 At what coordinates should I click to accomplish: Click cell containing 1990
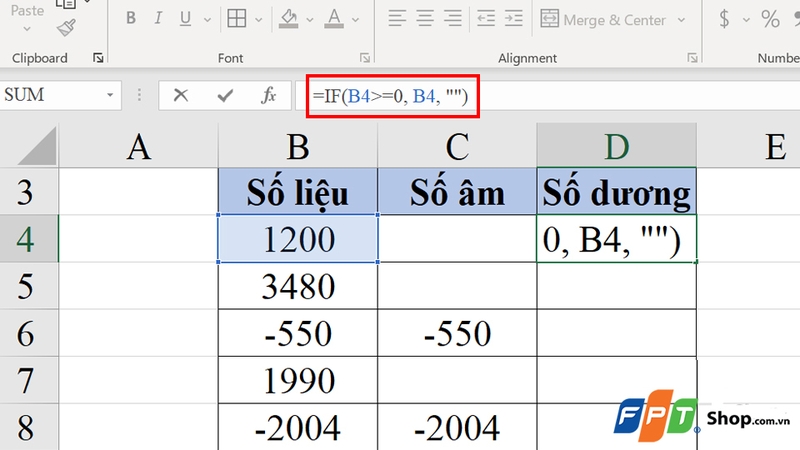tap(298, 380)
